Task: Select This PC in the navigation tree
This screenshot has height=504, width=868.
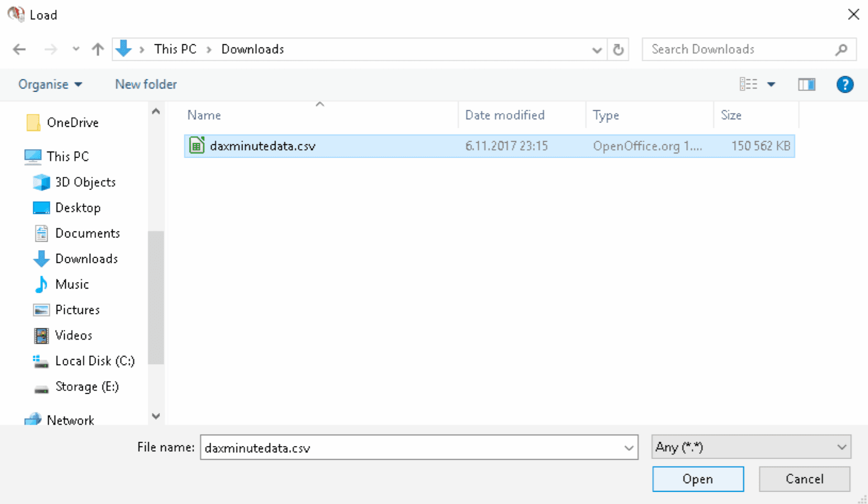Action: click(68, 156)
